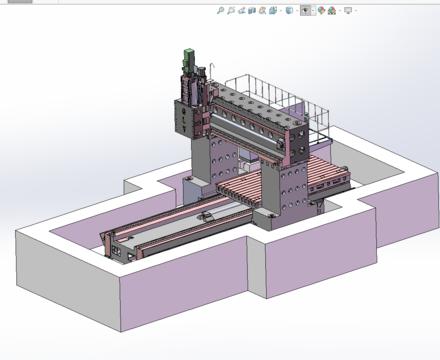The width and height of the screenshot is (440, 360).
Task: Select the Zoom to Area tool
Action: (231, 11)
